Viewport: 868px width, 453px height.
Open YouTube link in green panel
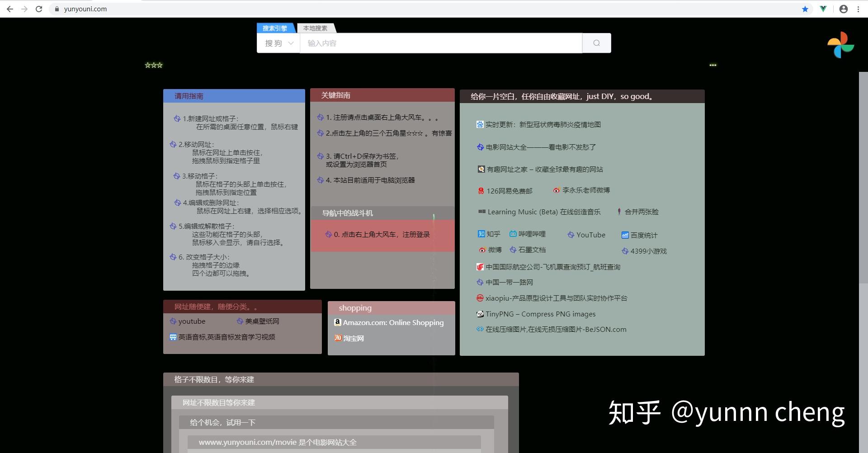pyautogui.click(x=586, y=235)
